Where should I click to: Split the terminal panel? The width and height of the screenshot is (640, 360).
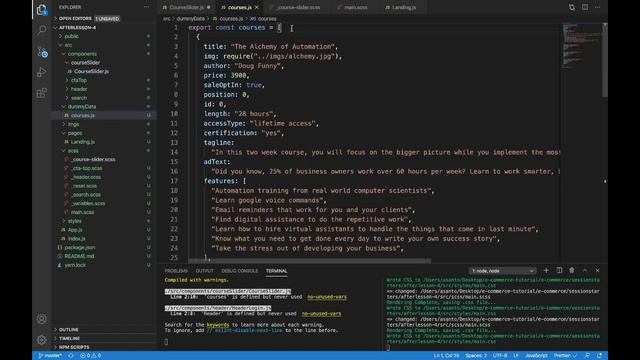[559, 270]
